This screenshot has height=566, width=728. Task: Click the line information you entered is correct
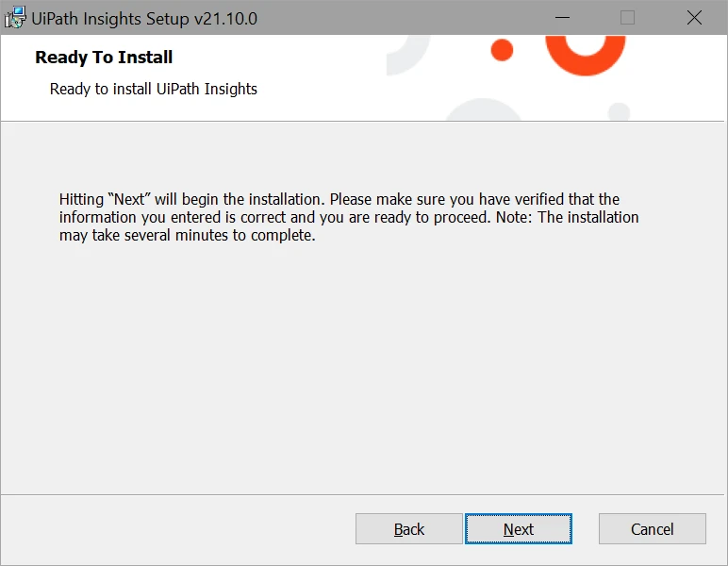349,217
